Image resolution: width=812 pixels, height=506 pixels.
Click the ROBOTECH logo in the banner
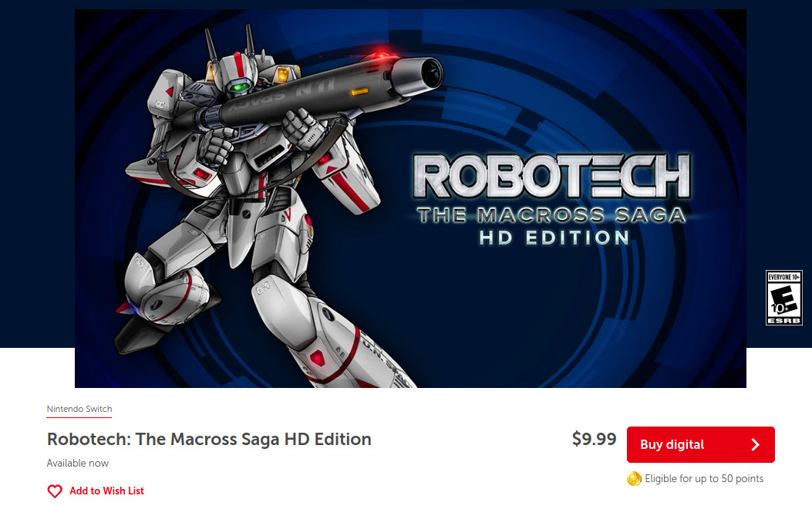(x=552, y=177)
